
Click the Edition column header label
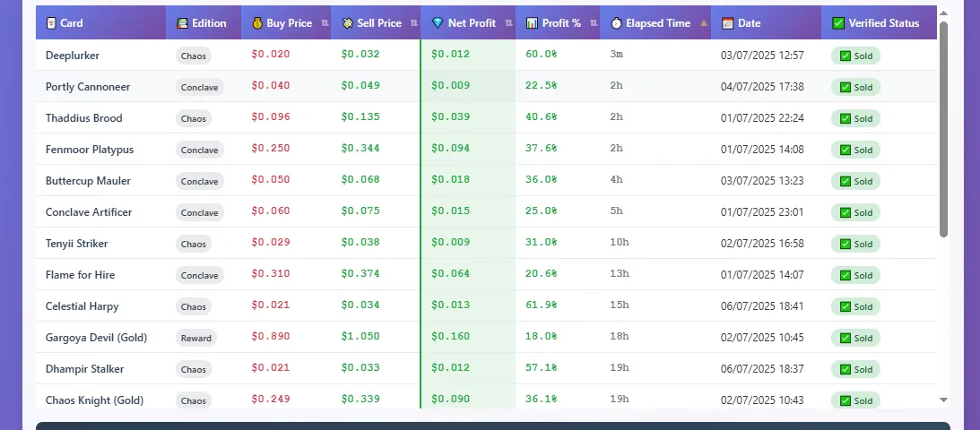[x=210, y=23]
